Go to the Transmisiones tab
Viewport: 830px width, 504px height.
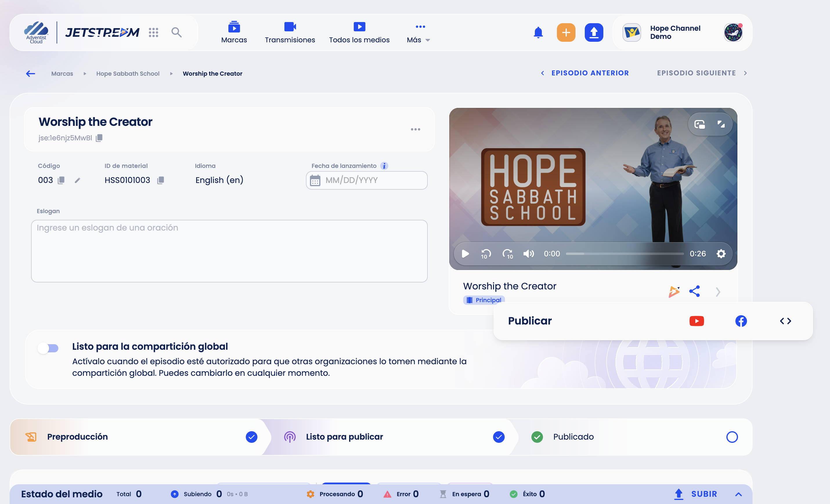[290, 33]
